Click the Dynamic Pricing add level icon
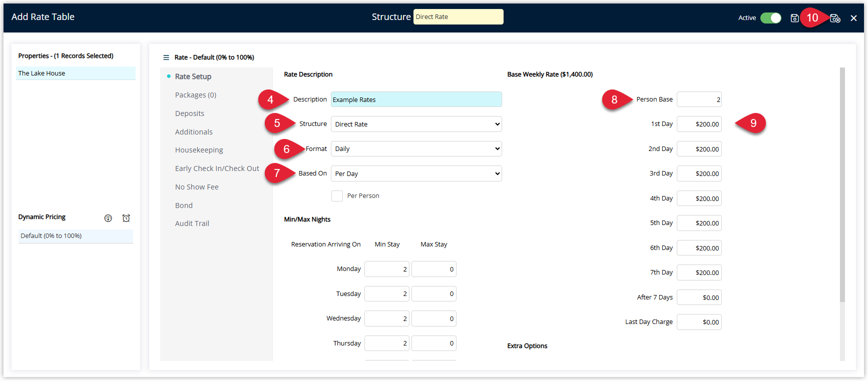The width and height of the screenshot is (868, 381). 108,218
